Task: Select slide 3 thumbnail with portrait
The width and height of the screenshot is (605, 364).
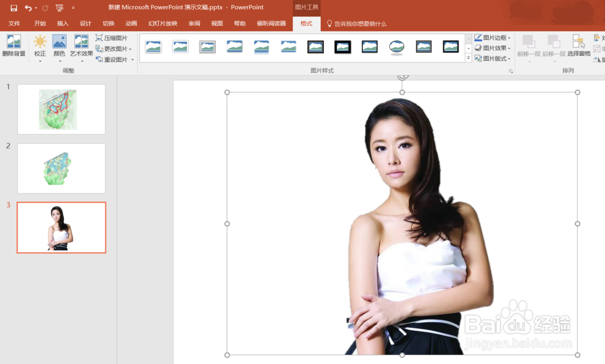Action: tap(61, 227)
